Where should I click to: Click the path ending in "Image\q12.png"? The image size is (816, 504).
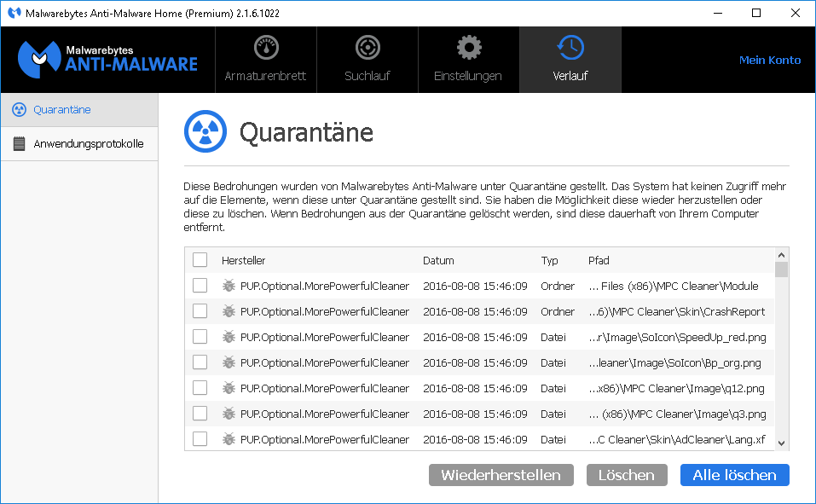676,388
